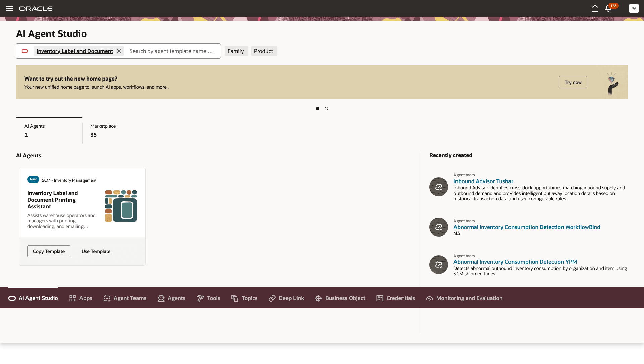This screenshot has height=364, width=644.
Task: Open Abnormal Inventory Consumption Detection YPM link
Action: point(515,262)
